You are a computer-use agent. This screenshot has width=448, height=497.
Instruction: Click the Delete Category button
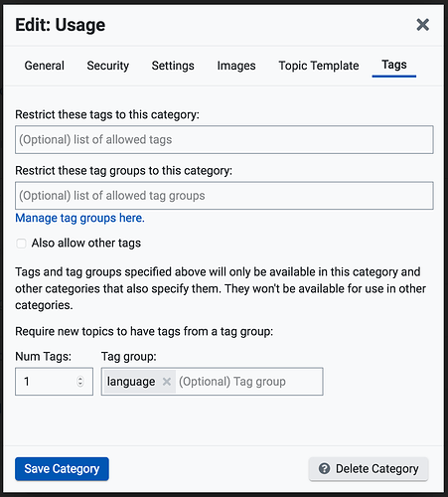(x=369, y=469)
